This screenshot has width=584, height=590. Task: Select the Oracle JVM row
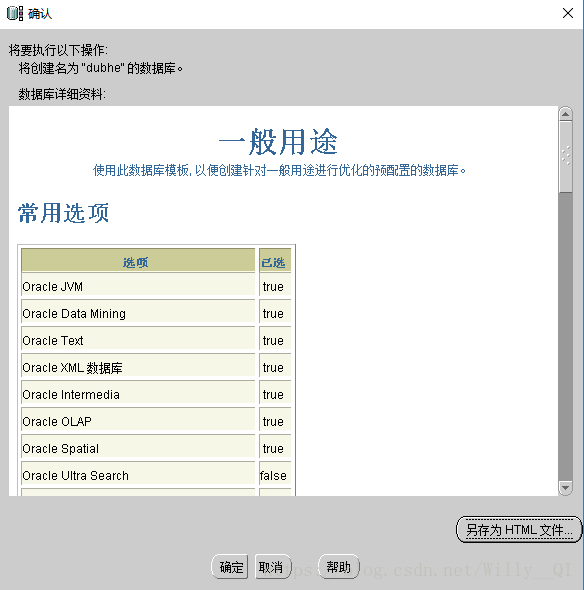click(x=156, y=286)
